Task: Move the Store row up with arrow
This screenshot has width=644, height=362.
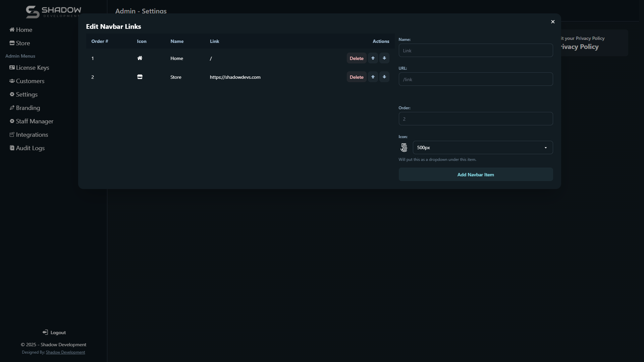Action: (x=373, y=77)
